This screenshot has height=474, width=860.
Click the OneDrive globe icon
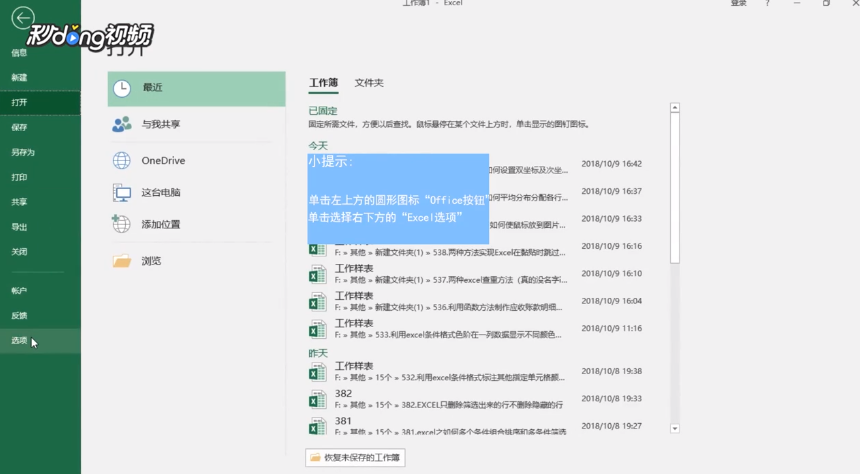tap(122, 161)
